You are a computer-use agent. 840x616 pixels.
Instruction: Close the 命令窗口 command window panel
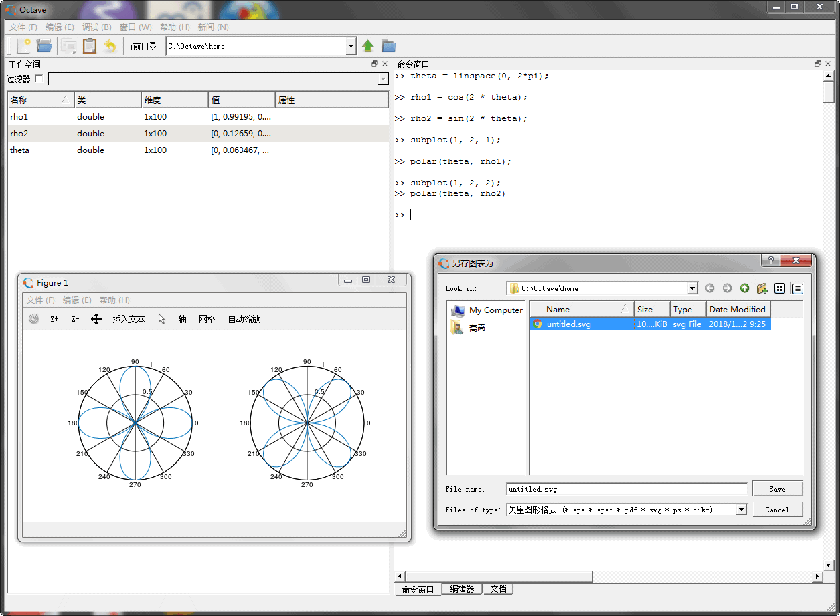pyautogui.click(x=828, y=64)
